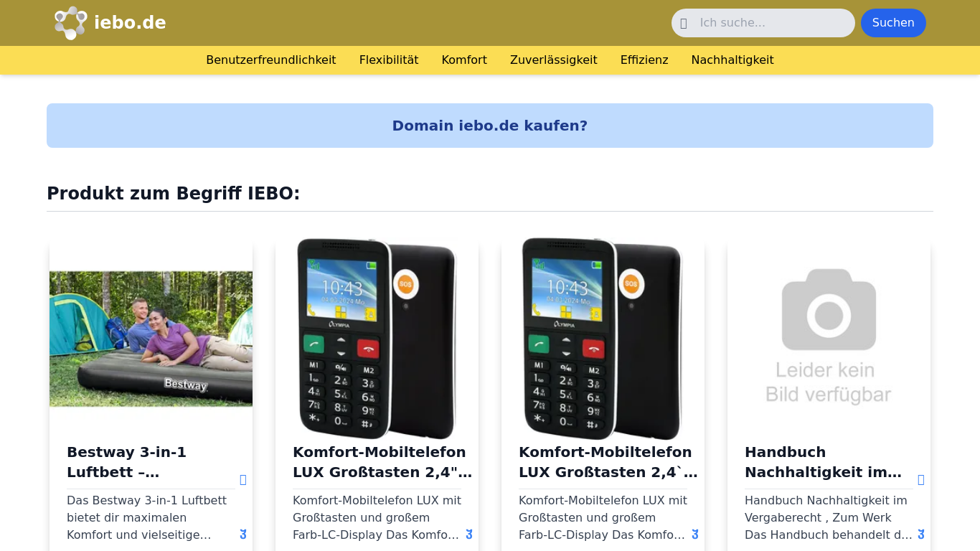
Task: Expand the Handbuch Nachhaltigkeit description text
Action: click(x=921, y=534)
